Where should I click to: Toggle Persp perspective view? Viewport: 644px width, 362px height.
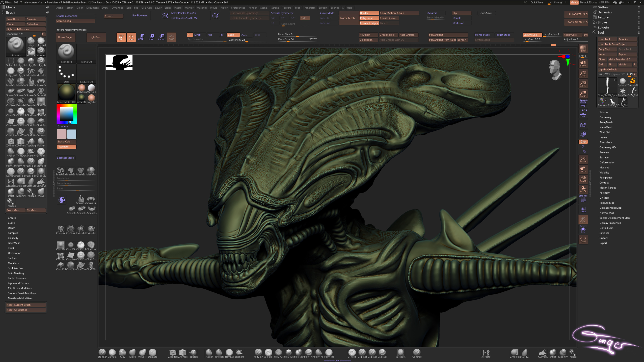pos(583,103)
